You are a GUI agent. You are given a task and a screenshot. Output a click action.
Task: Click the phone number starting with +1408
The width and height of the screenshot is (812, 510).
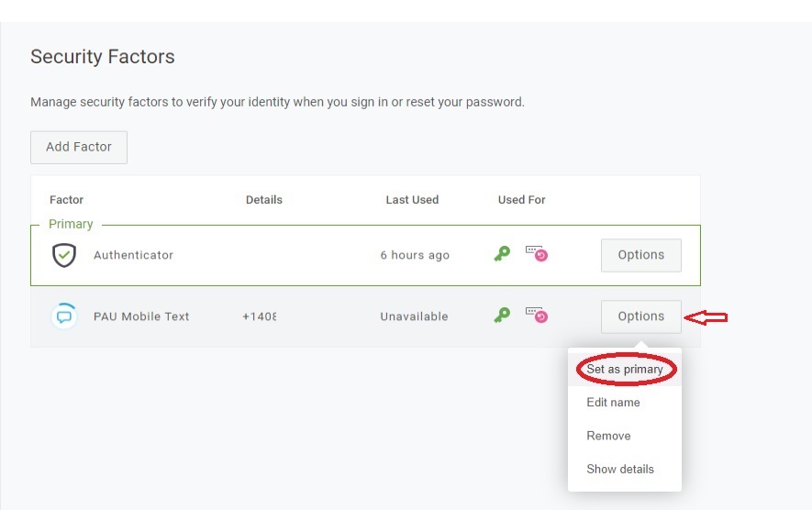coord(259,316)
